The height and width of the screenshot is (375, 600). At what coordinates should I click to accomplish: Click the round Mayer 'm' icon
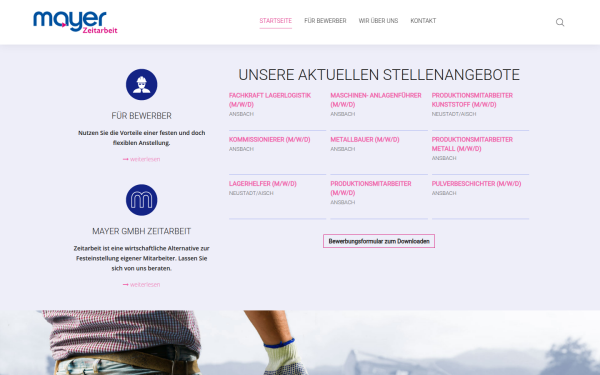142,200
